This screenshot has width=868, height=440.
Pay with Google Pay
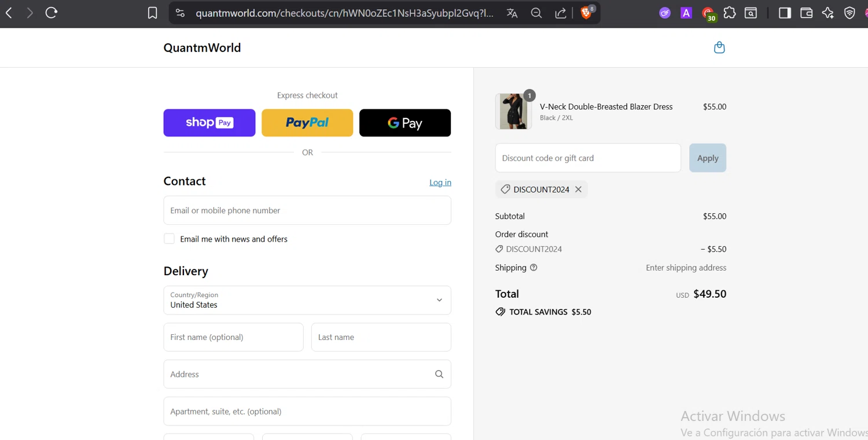405,123
